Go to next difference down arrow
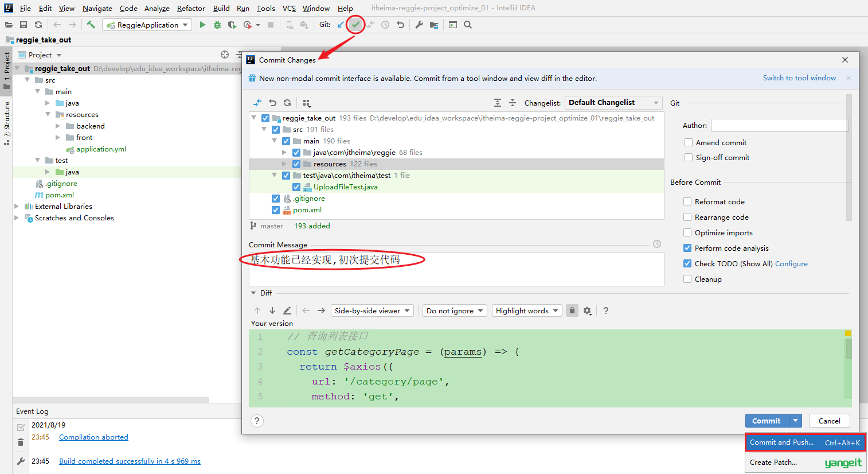The height and width of the screenshot is (474, 868). coord(272,310)
